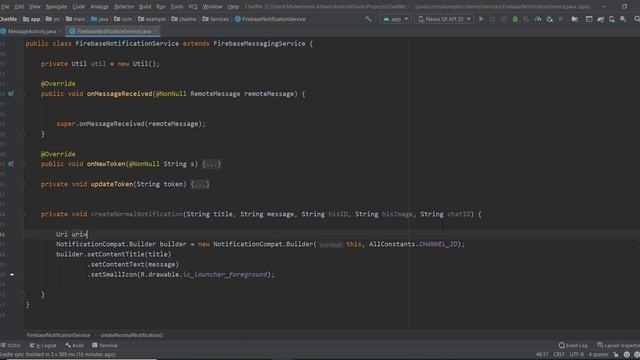Click the Profile app gauge icon
640x360 pixels.
pos(538,19)
